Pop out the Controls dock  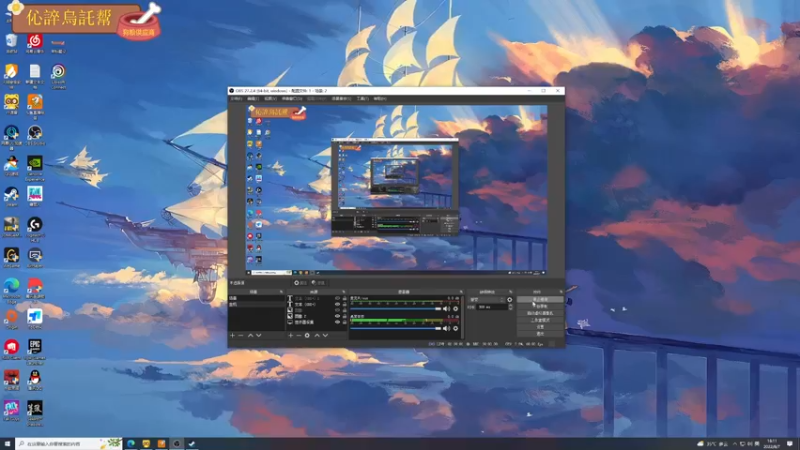[561, 292]
